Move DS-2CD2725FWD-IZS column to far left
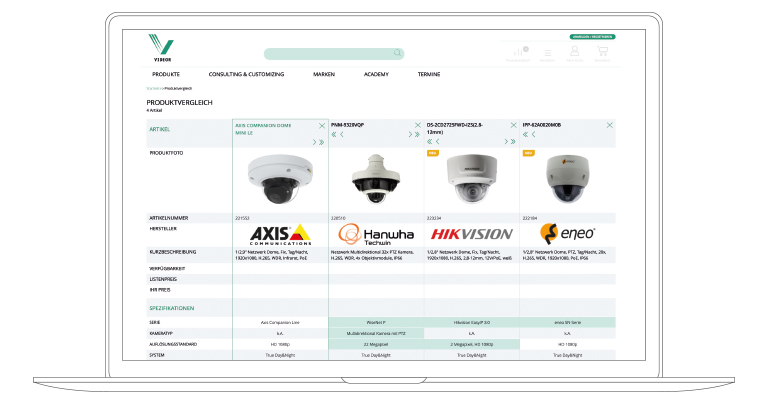The image size is (770, 403). pos(430,141)
